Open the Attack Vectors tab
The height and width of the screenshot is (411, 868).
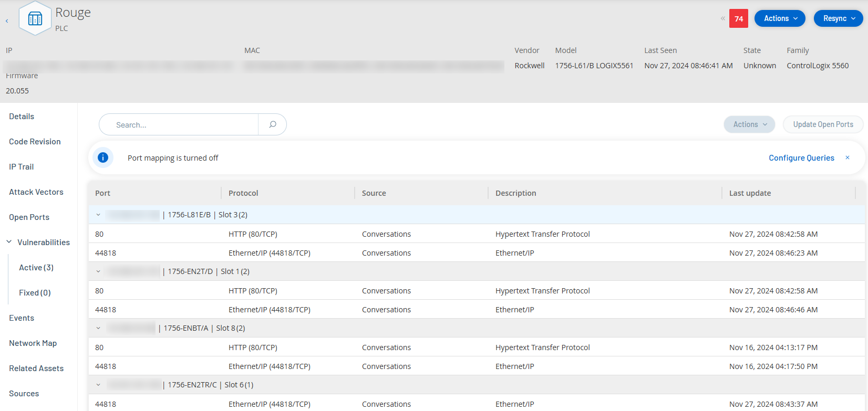point(36,192)
